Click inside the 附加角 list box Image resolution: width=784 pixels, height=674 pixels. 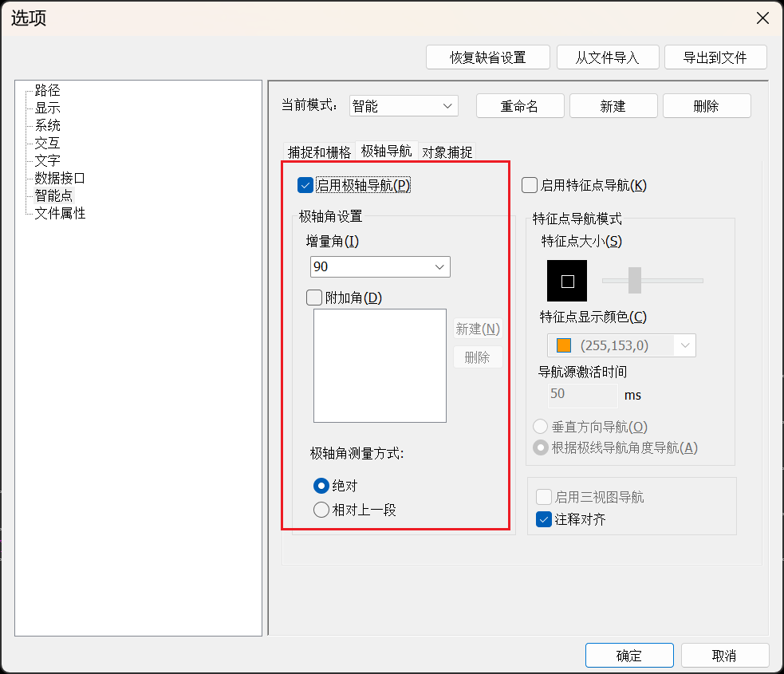[x=380, y=365]
